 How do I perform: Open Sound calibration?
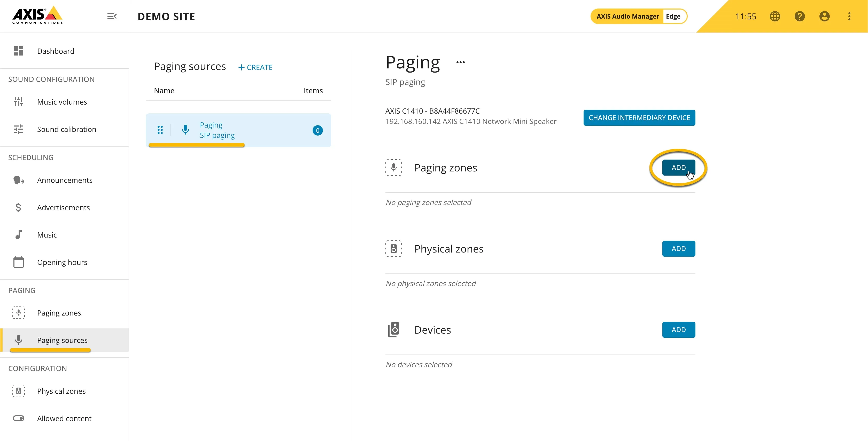coord(64,129)
